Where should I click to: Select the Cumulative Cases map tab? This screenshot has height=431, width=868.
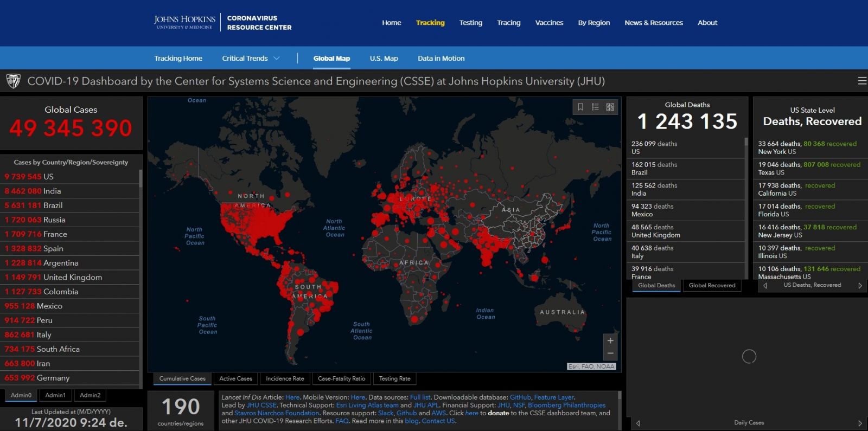click(182, 378)
